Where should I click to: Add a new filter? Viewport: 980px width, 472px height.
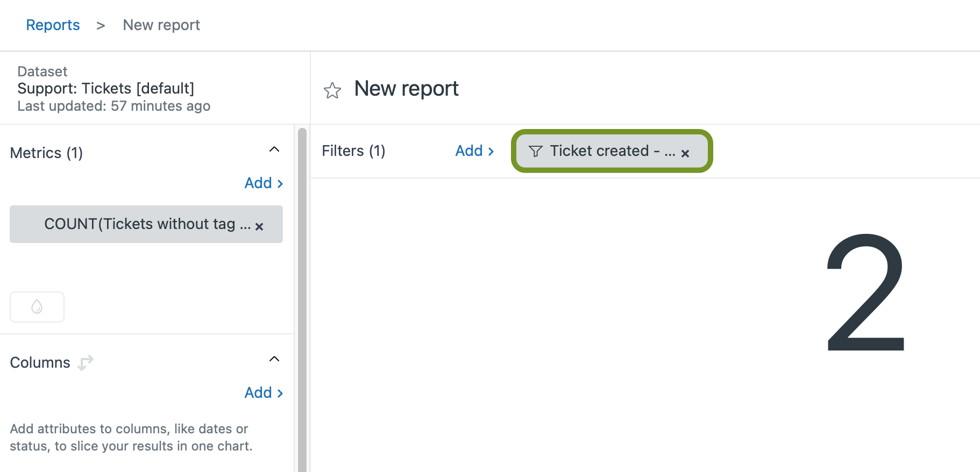474,151
